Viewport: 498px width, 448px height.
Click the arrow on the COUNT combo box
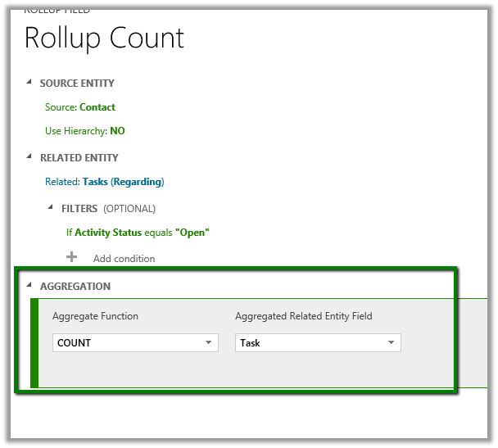(209, 342)
